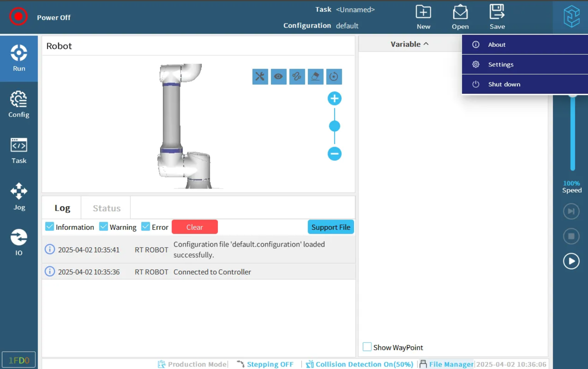Image resolution: width=588 pixels, height=369 pixels.
Task: Click the red Power Off indicator icon
Action: (x=18, y=17)
